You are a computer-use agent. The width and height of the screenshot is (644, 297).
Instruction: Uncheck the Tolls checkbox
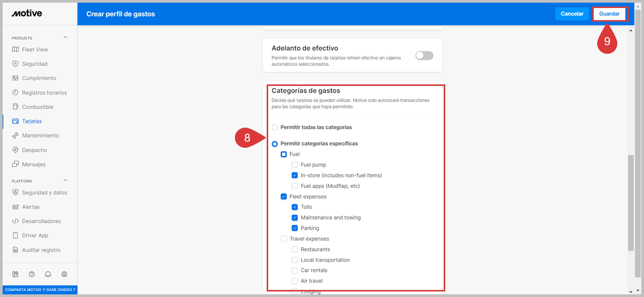(295, 207)
